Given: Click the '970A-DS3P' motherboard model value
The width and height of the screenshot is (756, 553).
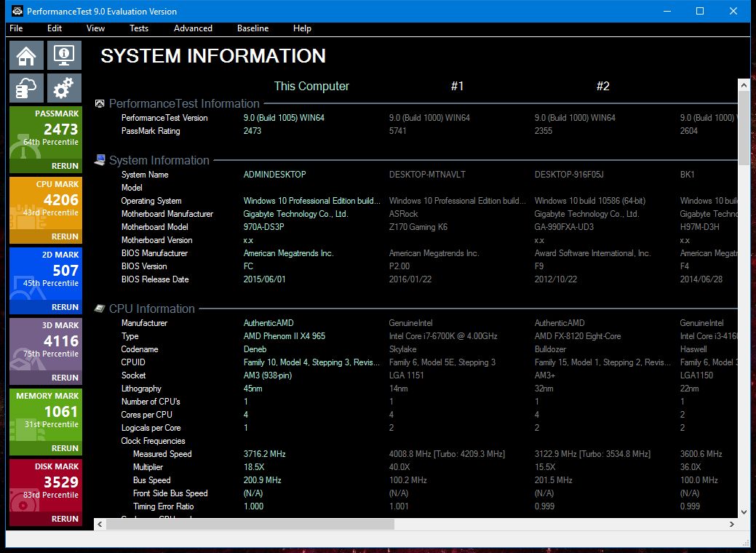Looking at the screenshot, I should (x=263, y=226).
